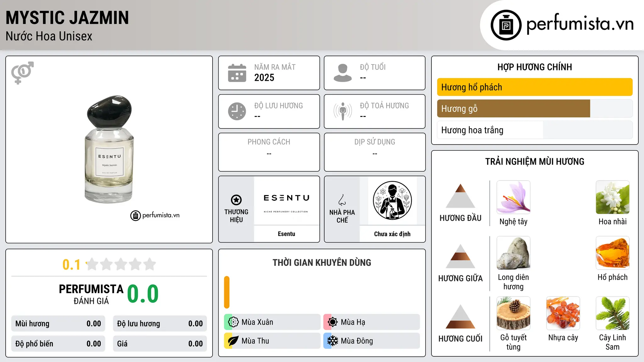The image size is (644, 362).
Task: Click the snowflake icon next to Mùa Đông
Action: 333,341
